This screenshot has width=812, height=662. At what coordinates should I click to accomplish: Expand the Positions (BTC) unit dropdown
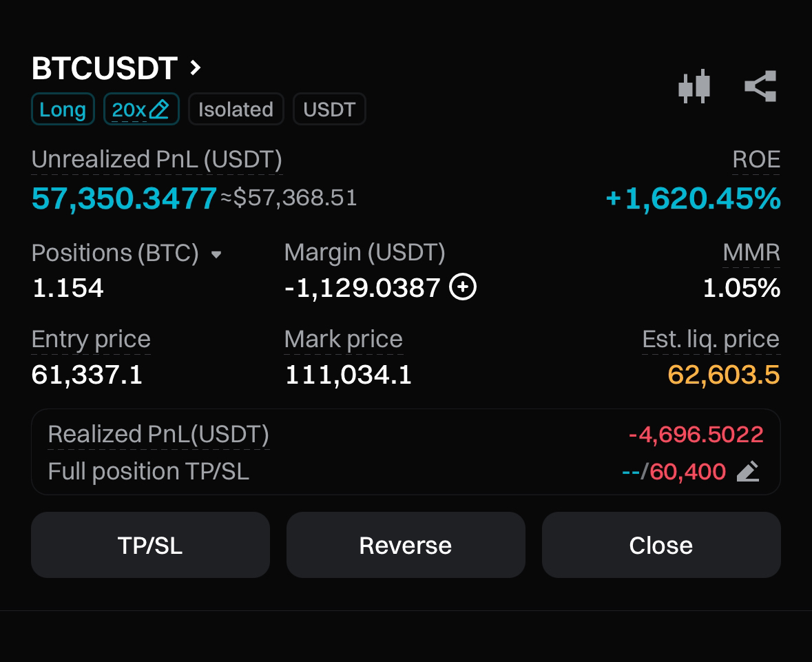(x=216, y=254)
